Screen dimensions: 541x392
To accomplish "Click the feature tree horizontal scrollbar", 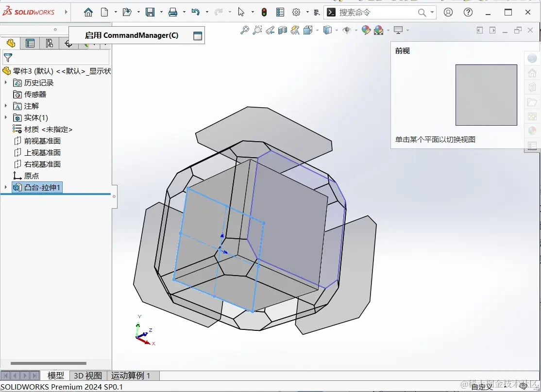I will 48,363.
